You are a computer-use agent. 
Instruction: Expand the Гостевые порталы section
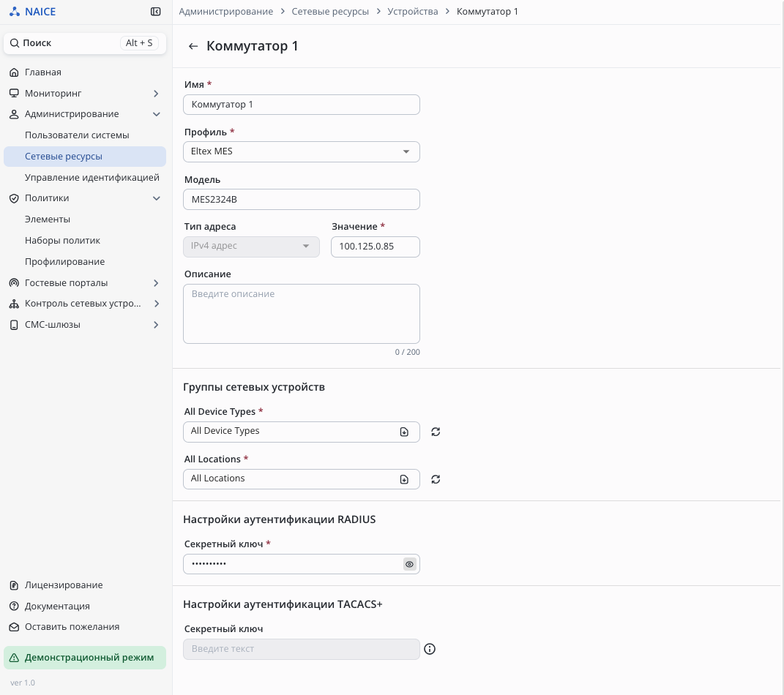[x=156, y=283]
